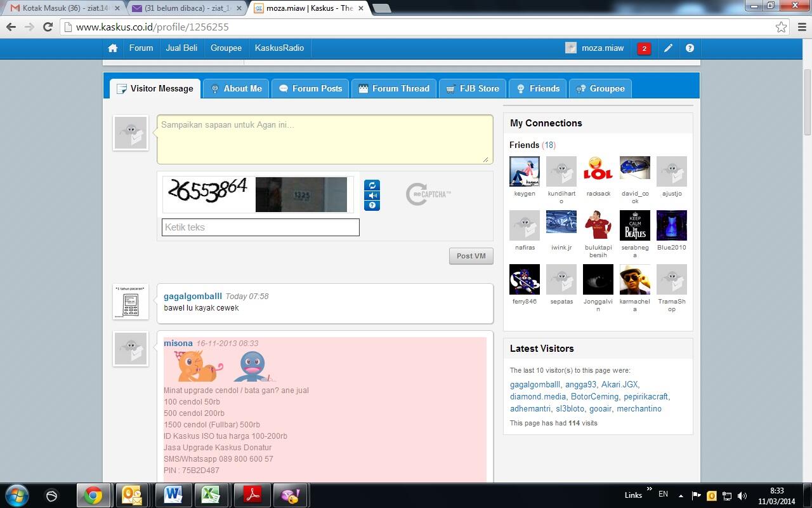Open gagalgomballl profile from message
This screenshot has width=812, height=508.
pos(193,296)
